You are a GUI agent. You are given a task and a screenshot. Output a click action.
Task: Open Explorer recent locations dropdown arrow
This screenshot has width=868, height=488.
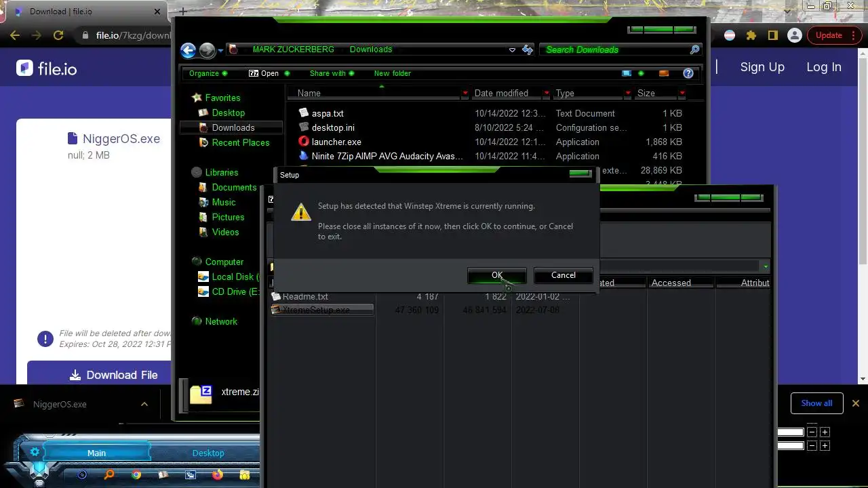(220, 50)
